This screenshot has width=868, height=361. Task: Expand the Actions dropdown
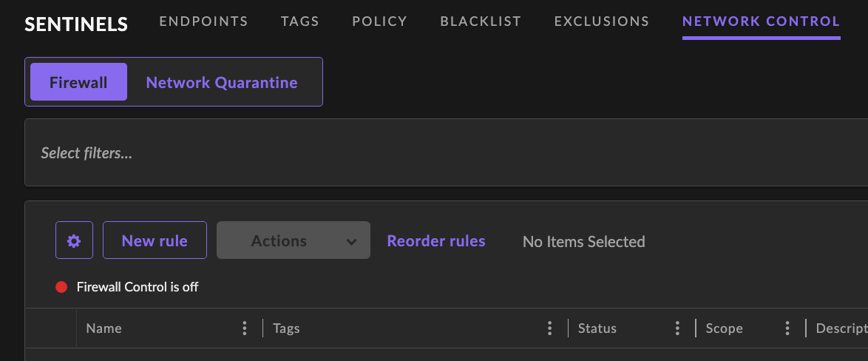point(293,241)
